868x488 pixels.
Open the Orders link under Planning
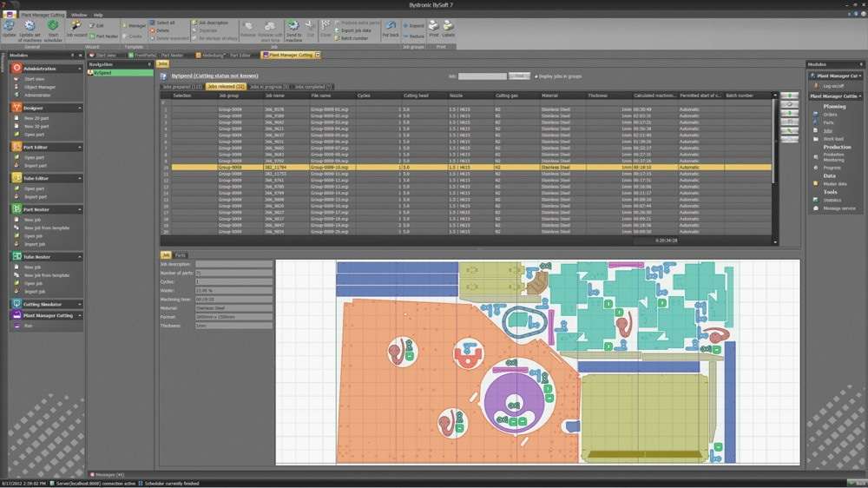[x=830, y=115]
